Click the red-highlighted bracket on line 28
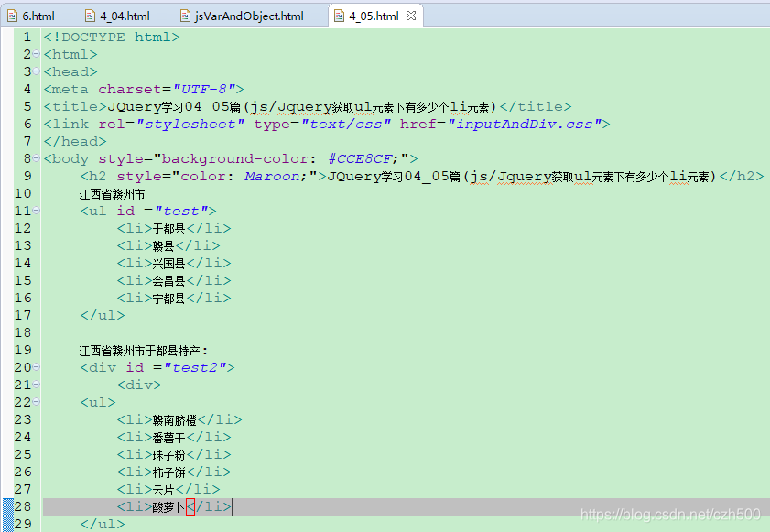The image size is (770, 532). pos(189,506)
